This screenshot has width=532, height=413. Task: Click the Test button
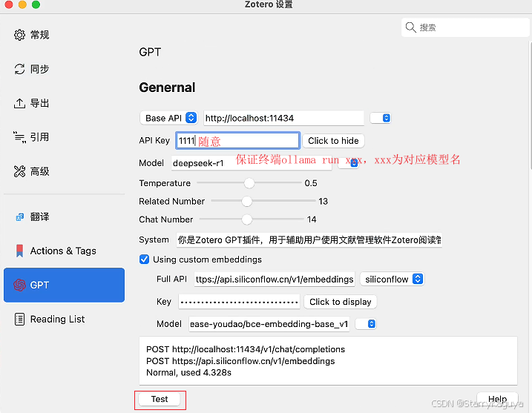pos(160,399)
